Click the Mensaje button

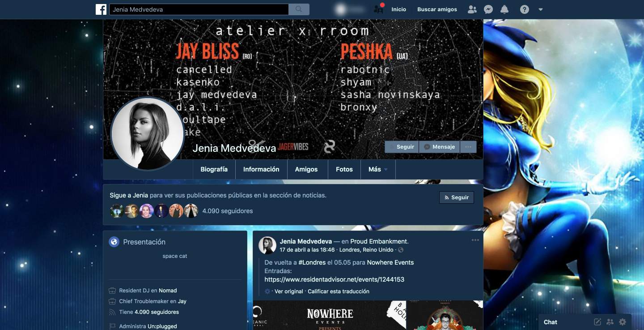click(439, 147)
